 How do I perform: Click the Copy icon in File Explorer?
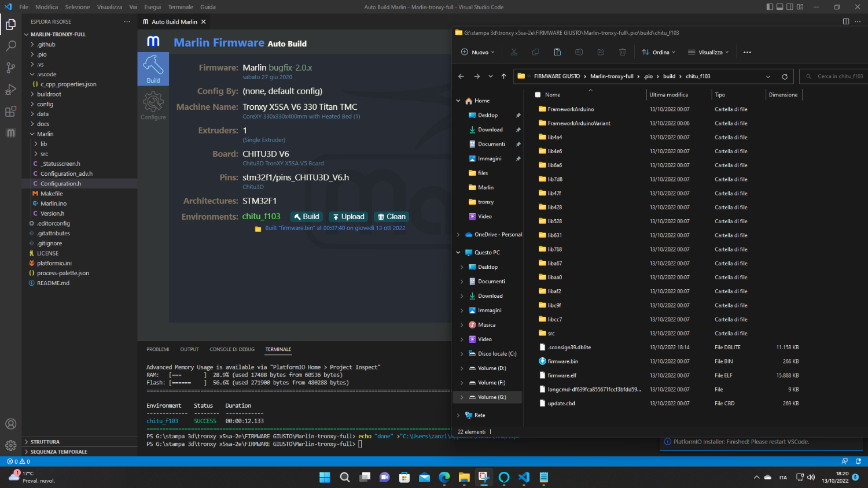pyautogui.click(x=535, y=52)
